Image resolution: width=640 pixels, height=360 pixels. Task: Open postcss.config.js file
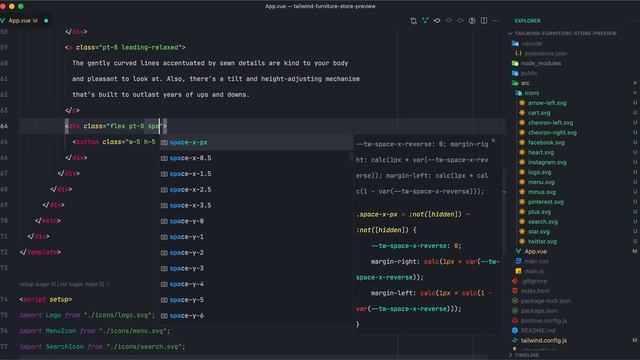click(544, 320)
